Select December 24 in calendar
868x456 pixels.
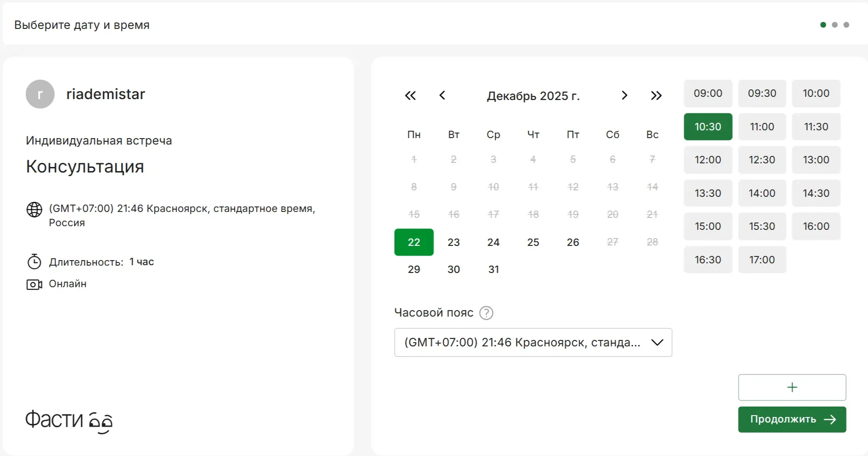[x=493, y=242]
